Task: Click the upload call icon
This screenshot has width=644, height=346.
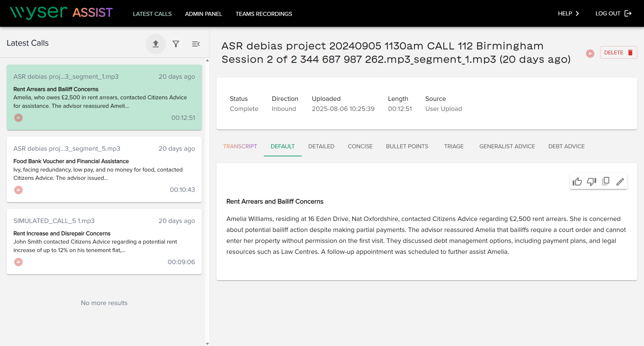Action: [156, 44]
